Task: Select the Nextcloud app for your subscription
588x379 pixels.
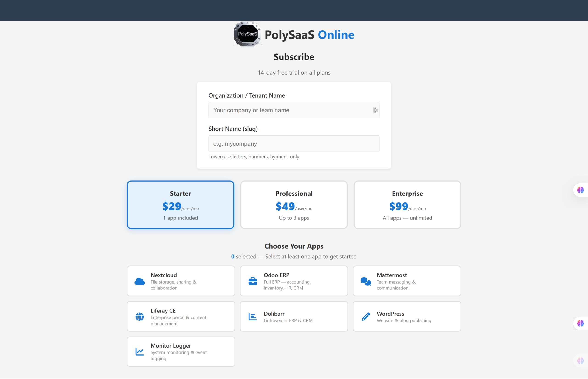Action: (x=181, y=281)
